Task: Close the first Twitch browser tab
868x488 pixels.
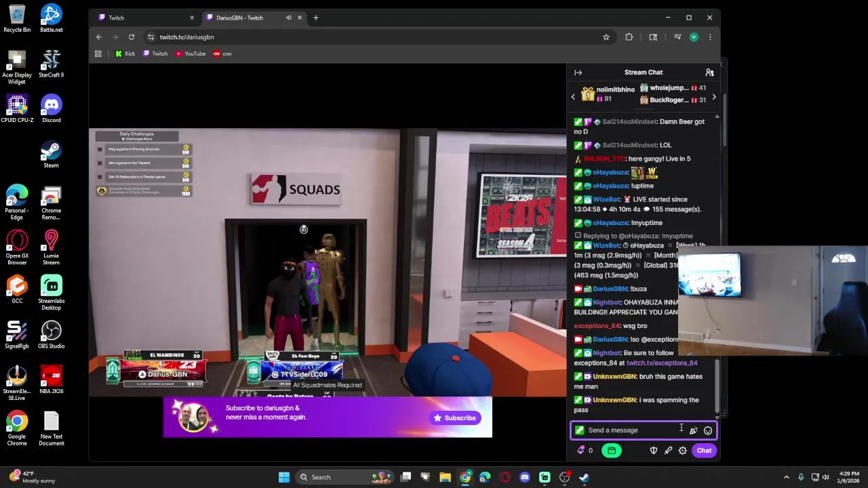Action: (x=191, y=18)
